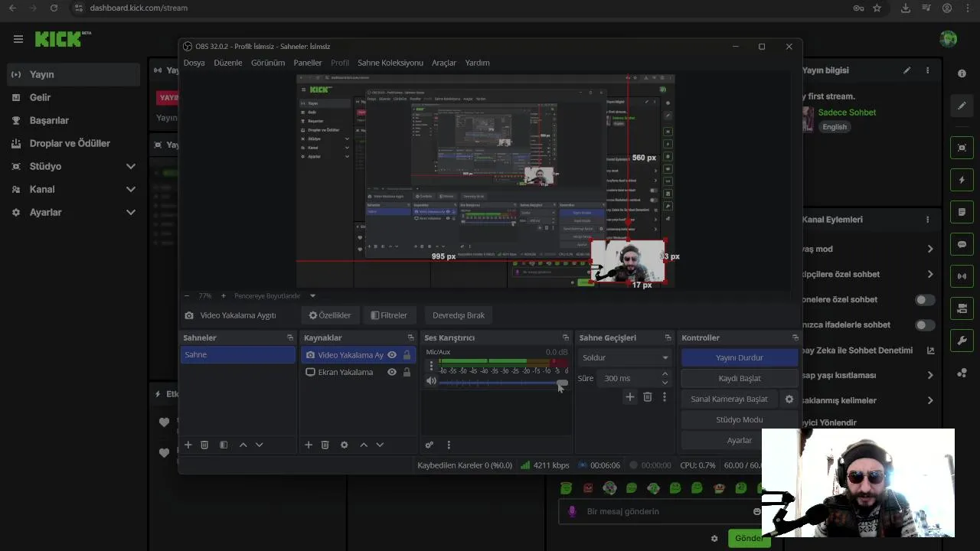The width and height of the screenshot is (980, 551).
Task: Toggle the 'ifadelerle sohbet' switch
Action: [x=925, y=325]
